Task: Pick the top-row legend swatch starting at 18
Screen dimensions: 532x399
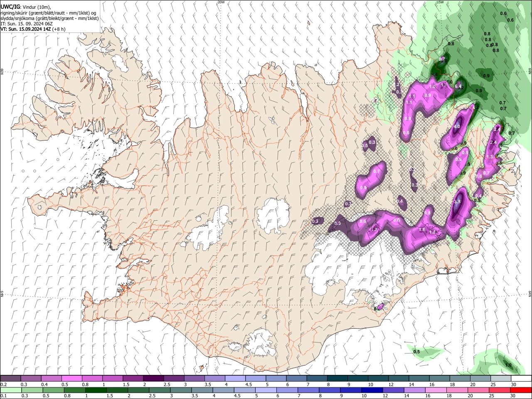Action: [460, 378]
